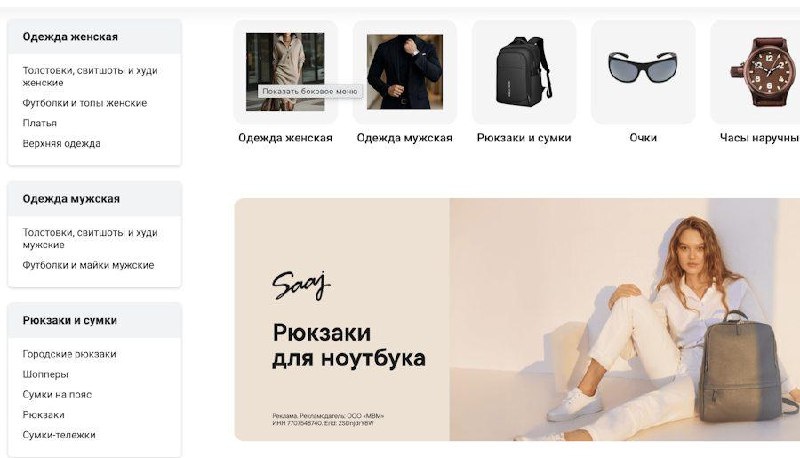Open 'Шопперы' subcategory
The image size is (800, 458).
click(x=45, y=374)
